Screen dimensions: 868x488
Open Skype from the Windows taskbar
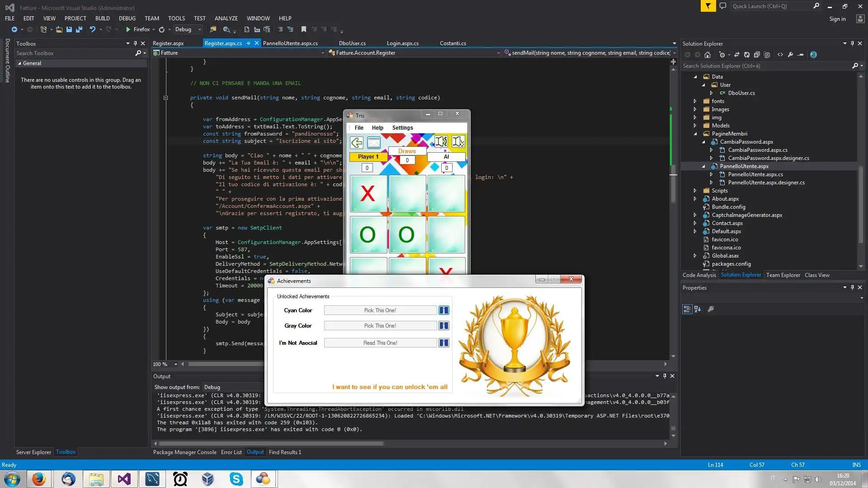[x=236, y=479]
